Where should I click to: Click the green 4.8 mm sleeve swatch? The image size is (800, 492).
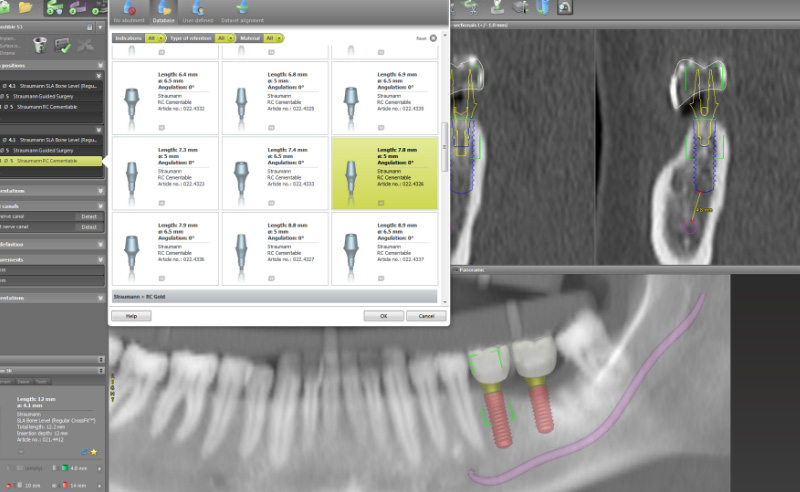coord(65,468)
